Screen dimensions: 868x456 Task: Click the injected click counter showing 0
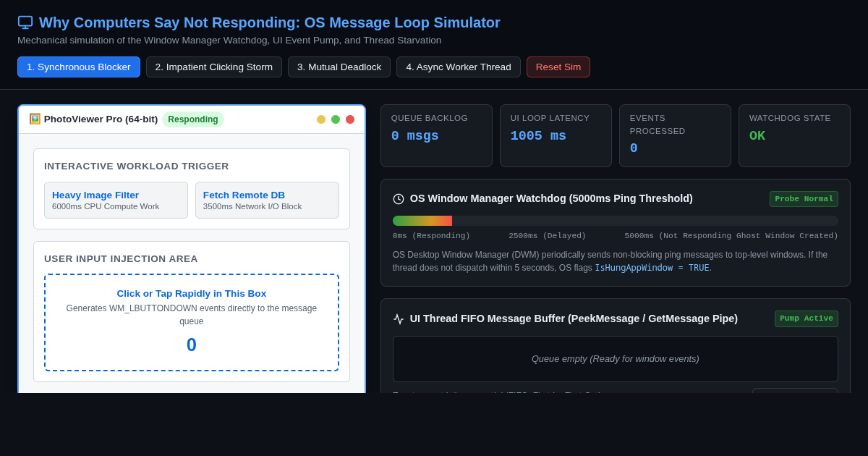coord(192,345)
